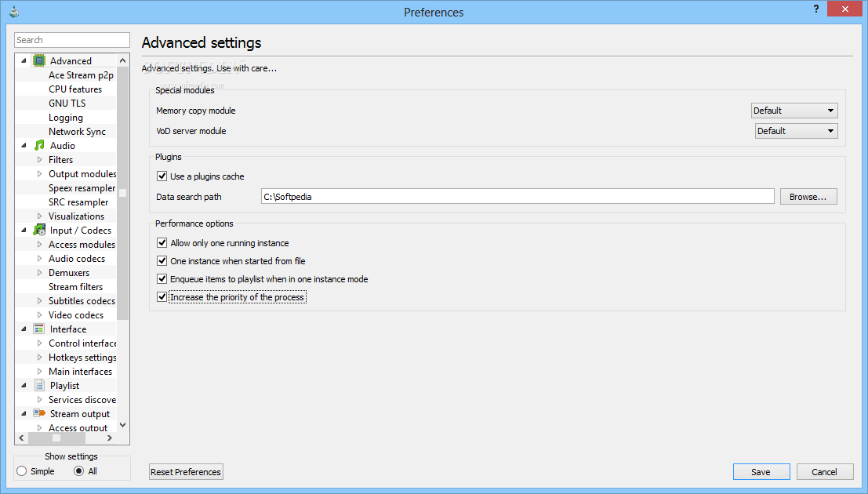Collapse the Advanced tree node
Screen dimensions: 868x494
[x=24, y=60]
